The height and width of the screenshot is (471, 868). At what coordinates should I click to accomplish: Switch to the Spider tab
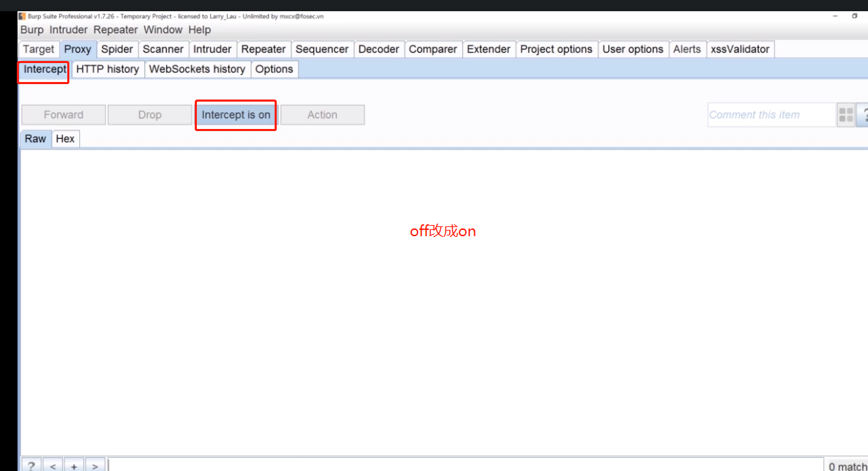117,49
